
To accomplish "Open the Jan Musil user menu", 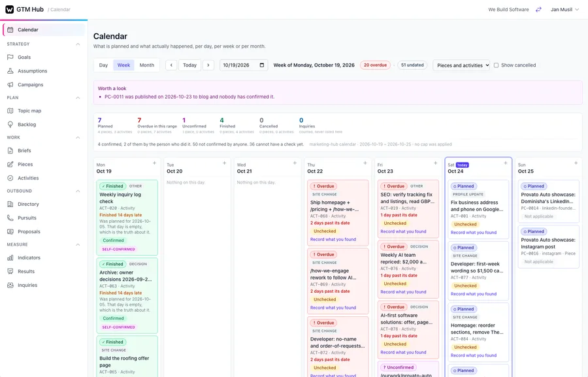I will tap(564, 9).
